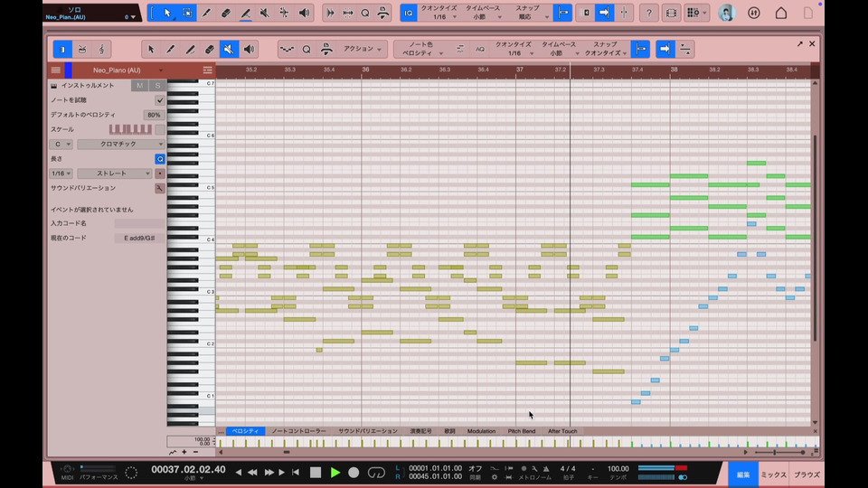Select the After Touch lane tab
The width and height of the screenshot is (868, 488).
[562, 431]
